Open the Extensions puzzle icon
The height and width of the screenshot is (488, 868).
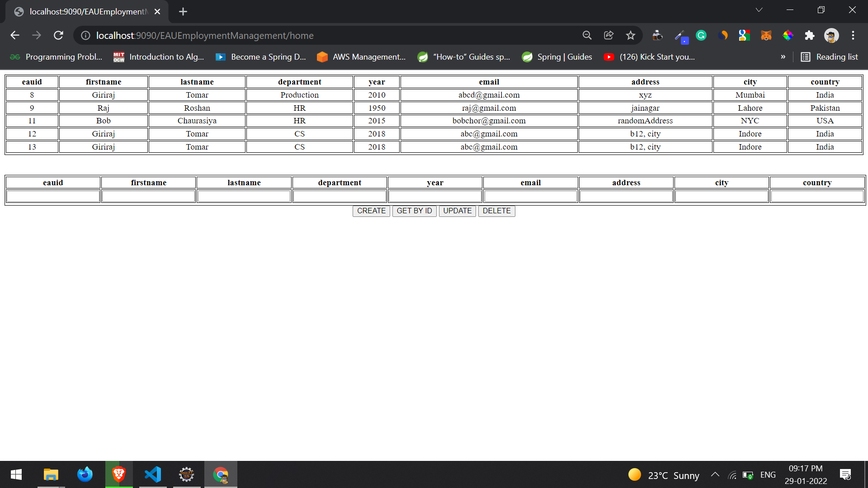pos(809,35)
